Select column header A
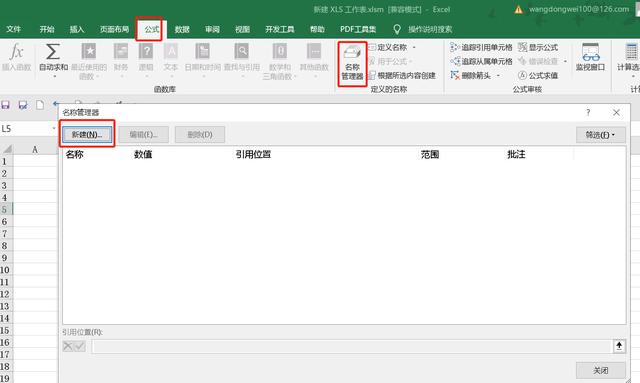 coord(35,149)
